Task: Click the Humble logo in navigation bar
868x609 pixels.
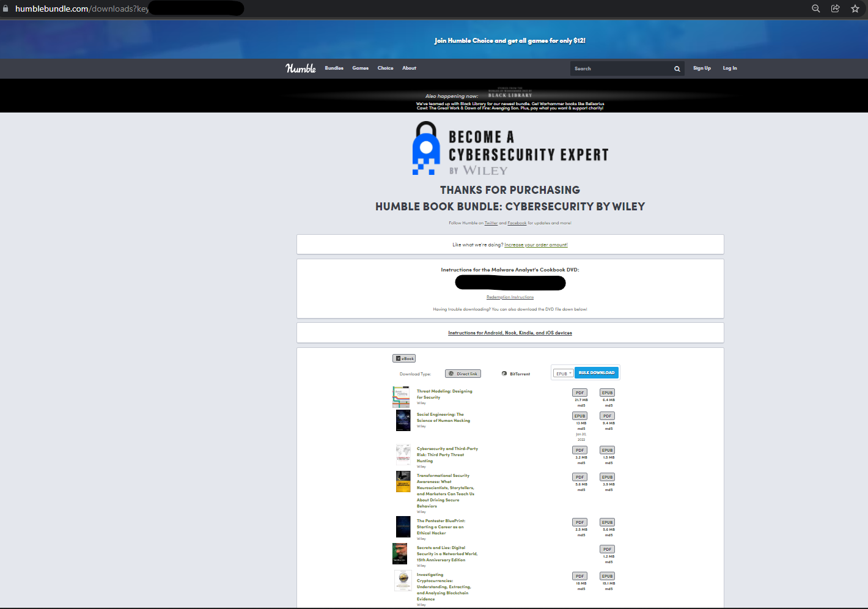Action: [x=301, y=68]
